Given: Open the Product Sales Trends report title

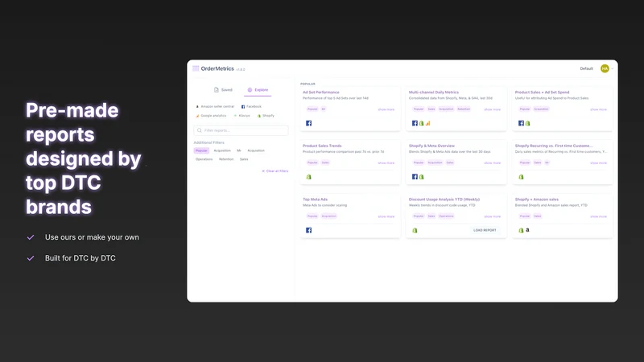Looking at the screenshot, I should click(322, 146).
